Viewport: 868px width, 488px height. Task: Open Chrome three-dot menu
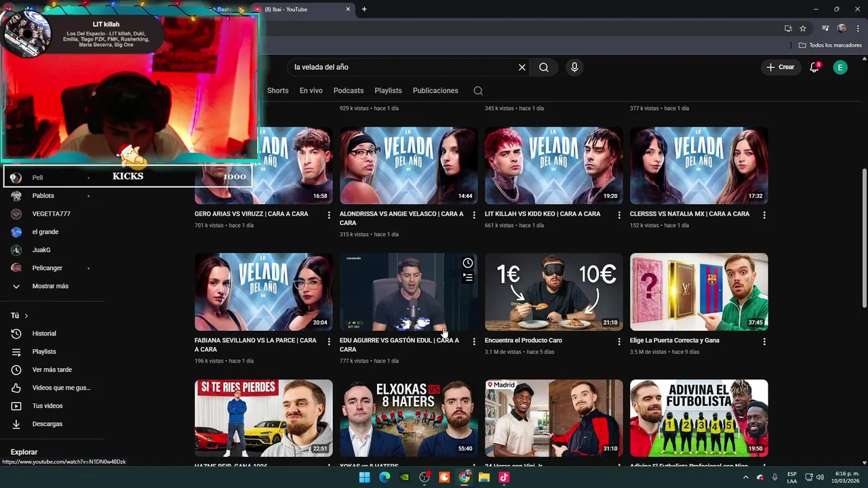click(x=858, y=28)
